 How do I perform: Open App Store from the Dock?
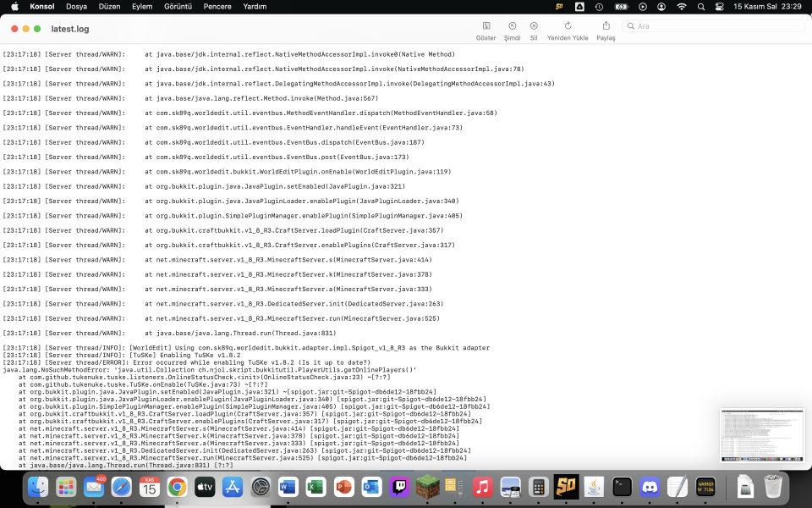click(233, 488)
